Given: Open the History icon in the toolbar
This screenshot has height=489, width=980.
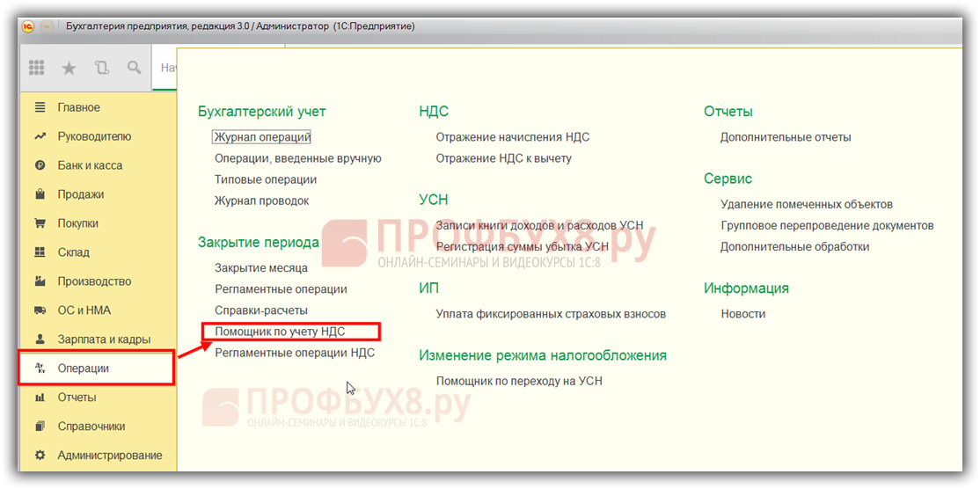Looking at the screenshot, I should coord(101,68).
